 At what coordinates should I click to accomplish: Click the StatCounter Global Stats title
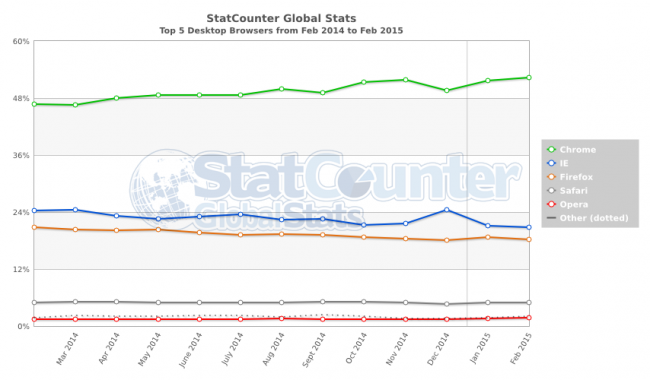tap(281, 18)
